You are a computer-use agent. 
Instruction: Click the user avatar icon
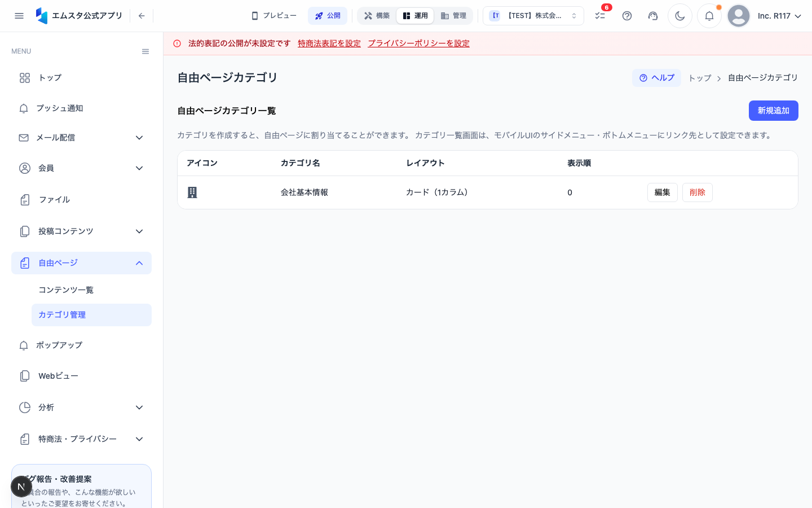point(739,16)
